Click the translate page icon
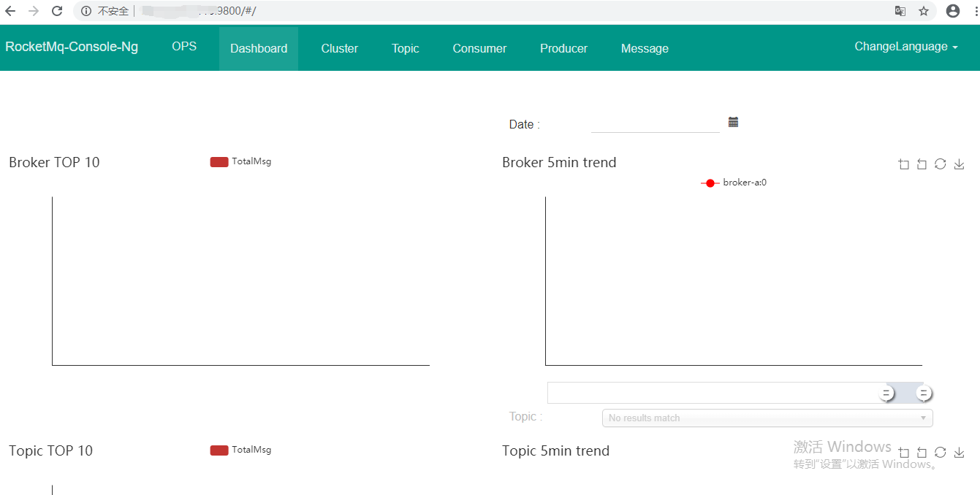 tap(900, 11)
